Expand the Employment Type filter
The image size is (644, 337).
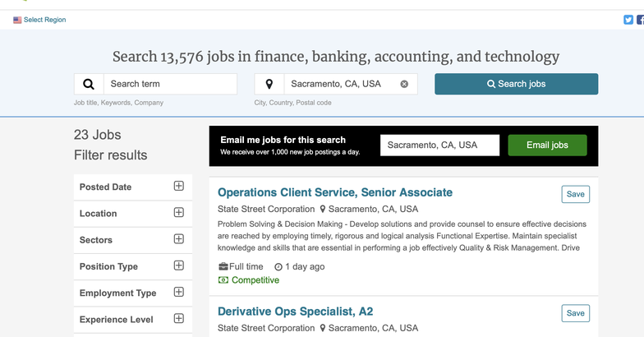point(179,292)
